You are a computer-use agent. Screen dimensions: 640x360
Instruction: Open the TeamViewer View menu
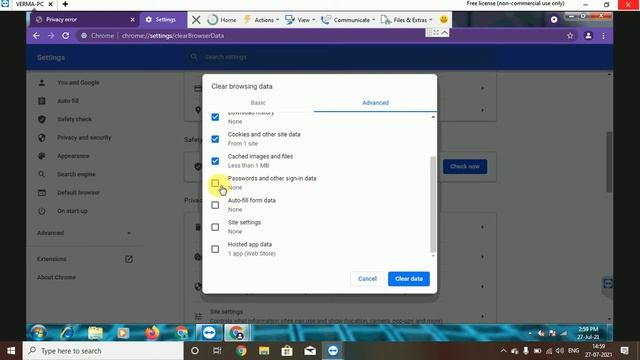tap(300, 20)
